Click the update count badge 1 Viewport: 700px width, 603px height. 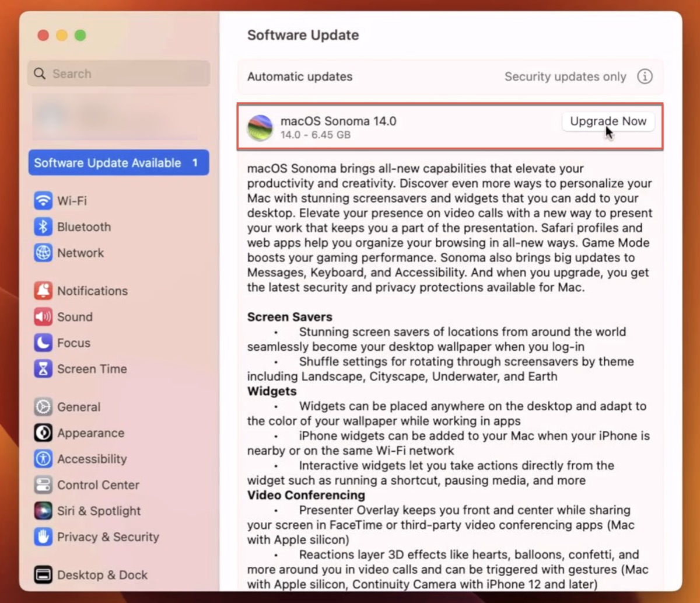195,163
